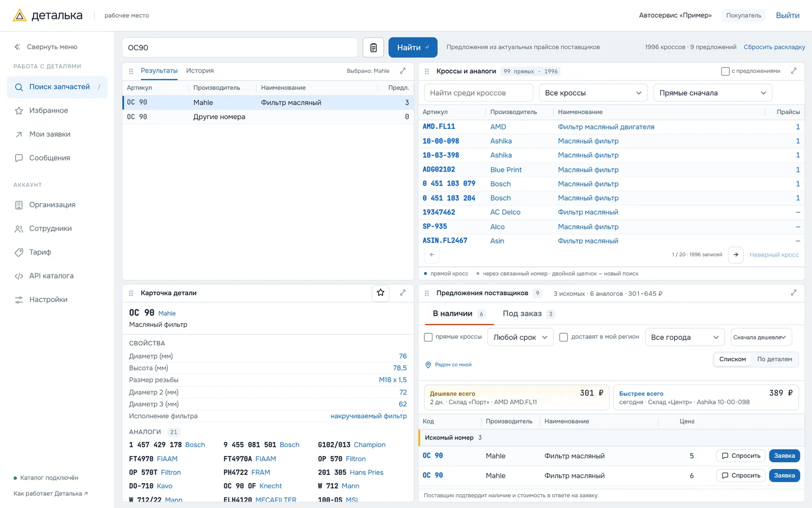This screenshot has width=812, height=508.
Task: Grab the Карточка детали drag handle
Action: click(x=131, y=293)
